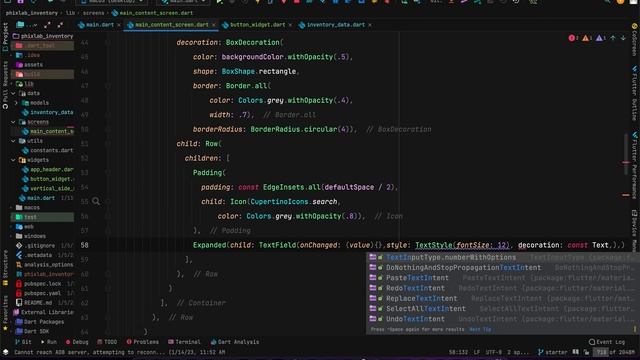This screenshot has width=640, height=360.
Task: Toggle the Pull Requests tool window
Action: (5, 85)
